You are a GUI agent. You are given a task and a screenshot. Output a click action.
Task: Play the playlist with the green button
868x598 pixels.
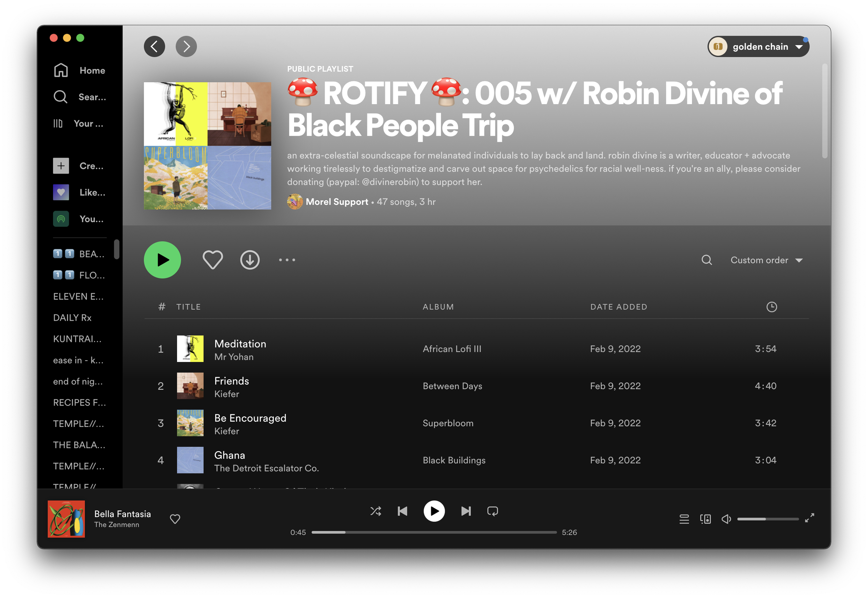(162, 260)
